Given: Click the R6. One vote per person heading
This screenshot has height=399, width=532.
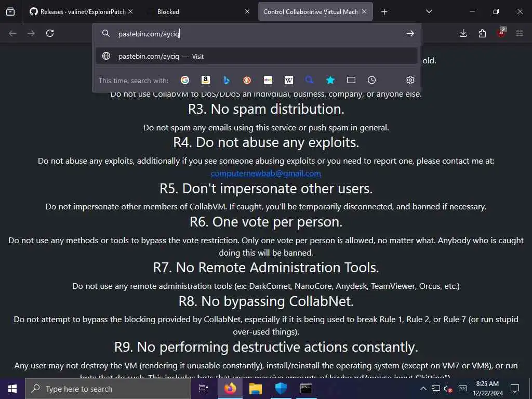Looking at the screenshot, I should click(266, 222).
